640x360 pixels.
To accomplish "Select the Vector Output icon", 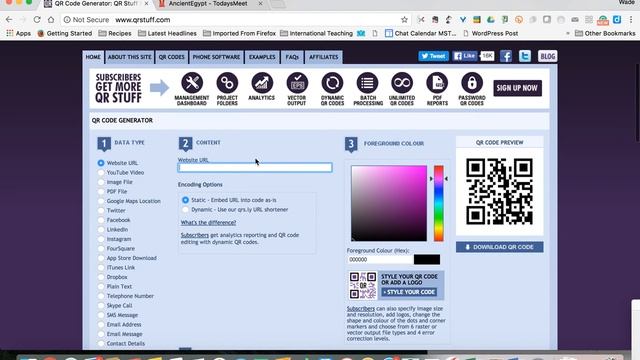I will [x=297, y=83].
